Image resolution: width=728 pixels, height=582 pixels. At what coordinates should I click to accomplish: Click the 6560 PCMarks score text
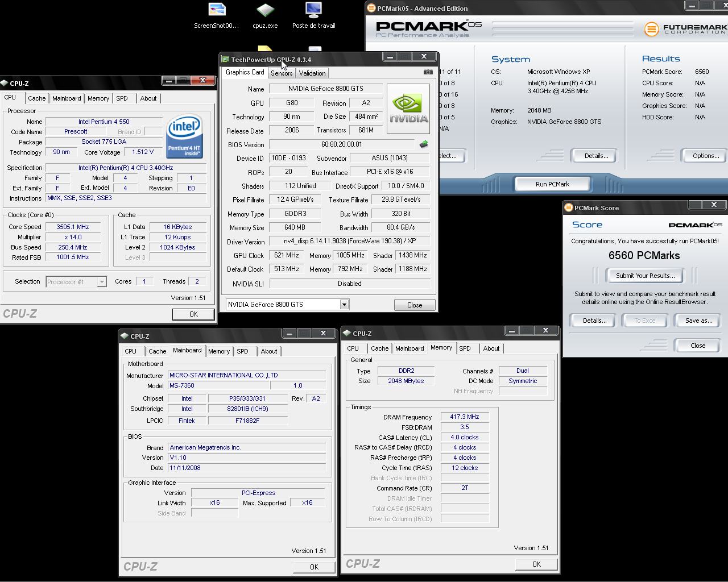[x=644, y=256]
